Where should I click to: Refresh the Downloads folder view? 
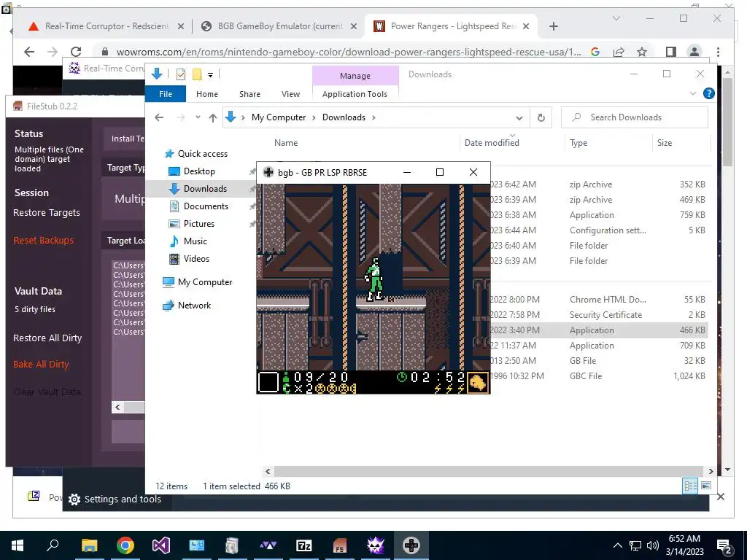[541, 117]
